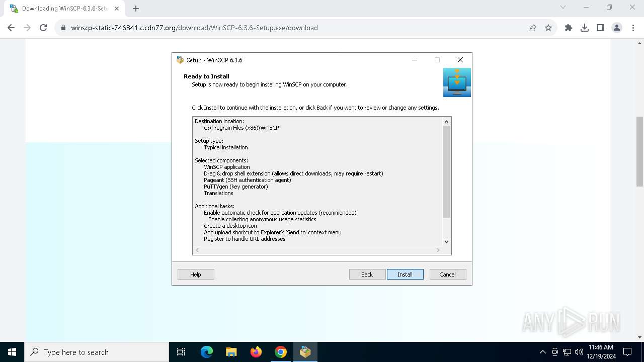644x362 pixels.
Task: Click the 'Ready to Install' heading
Action: coord(206,76)
